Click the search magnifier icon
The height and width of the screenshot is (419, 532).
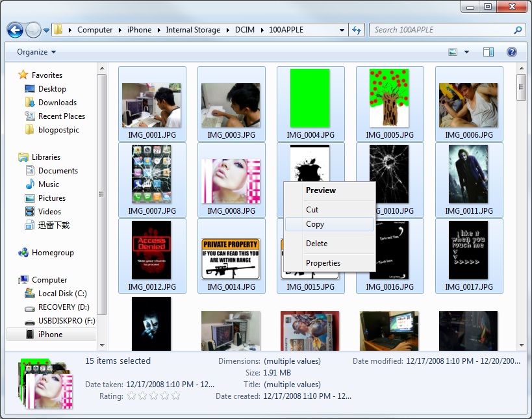coord(518,30)
